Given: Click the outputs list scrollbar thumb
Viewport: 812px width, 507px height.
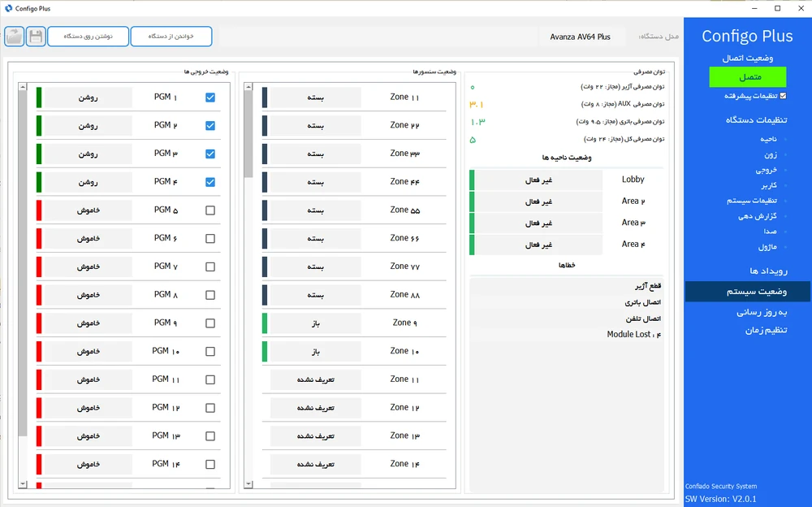Looking at the screenshot, I should [x=22, y=263].
